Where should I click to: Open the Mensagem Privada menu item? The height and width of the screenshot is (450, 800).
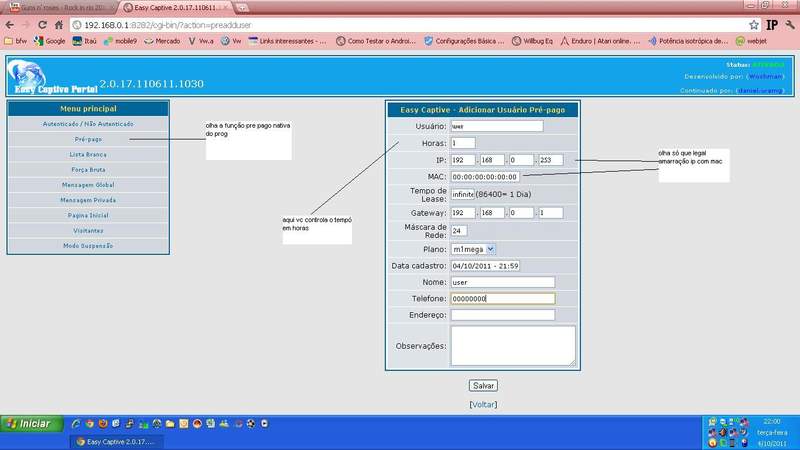pos(88,201)
